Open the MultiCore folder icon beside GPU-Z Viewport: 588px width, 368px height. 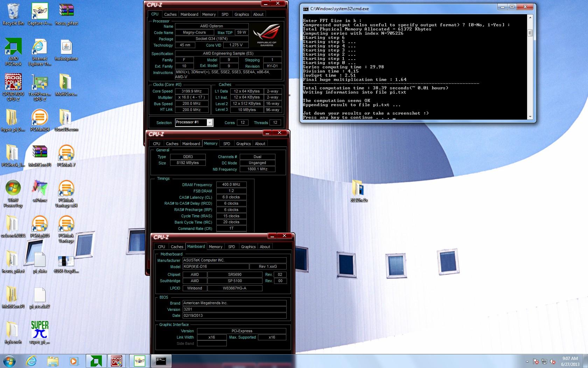point(66,85)
